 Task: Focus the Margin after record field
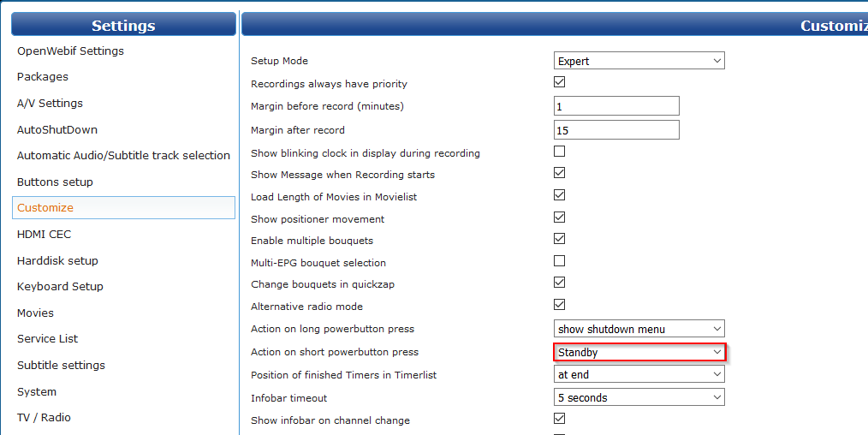(616, 130)
